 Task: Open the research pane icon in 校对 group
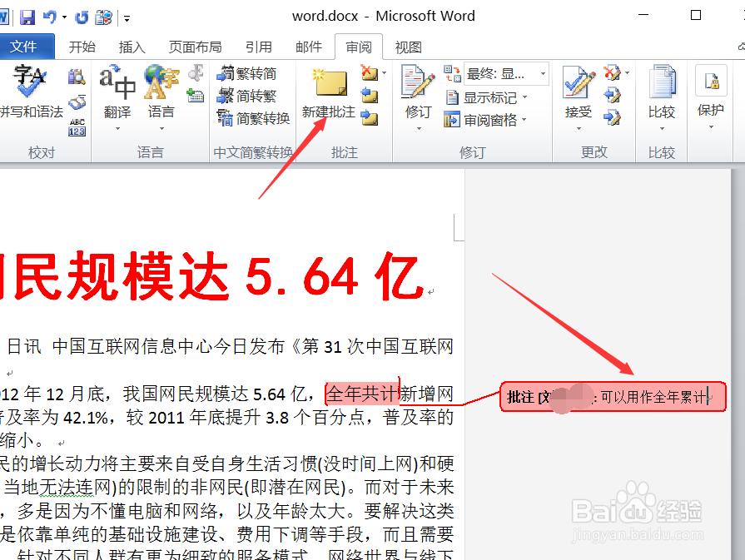(77, 76)
